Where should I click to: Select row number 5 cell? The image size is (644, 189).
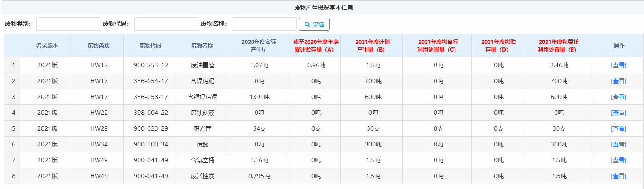click(x=13, y=128)
